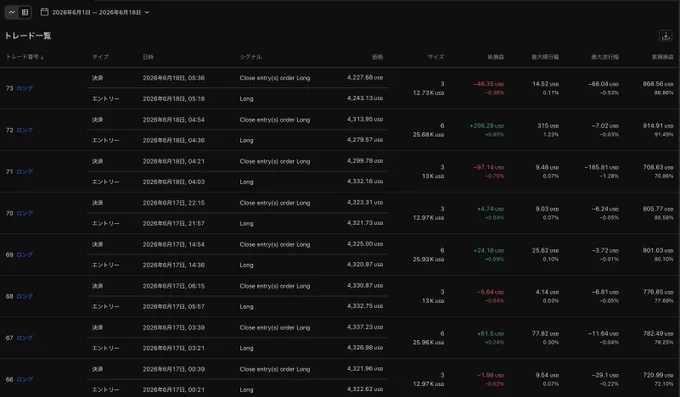Image resolution: width=680 pixels, height=397 pixels.
Task: Open trade 67 ロング link
Action: pos(25,338)
